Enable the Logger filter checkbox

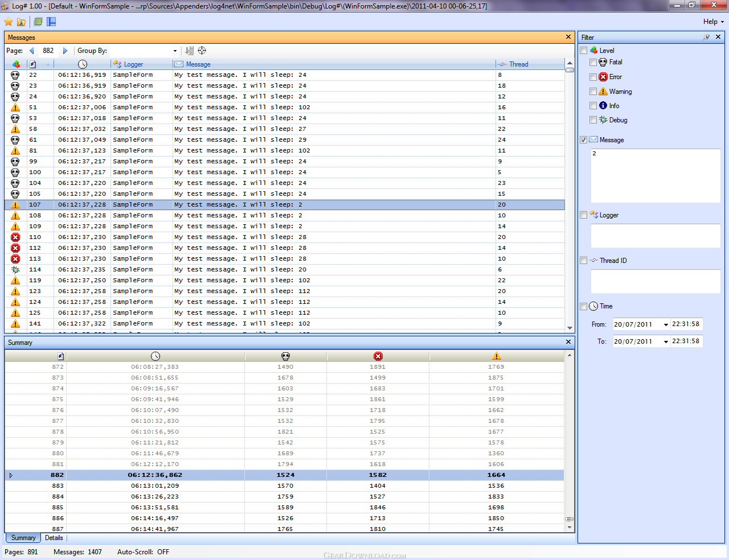583,215
